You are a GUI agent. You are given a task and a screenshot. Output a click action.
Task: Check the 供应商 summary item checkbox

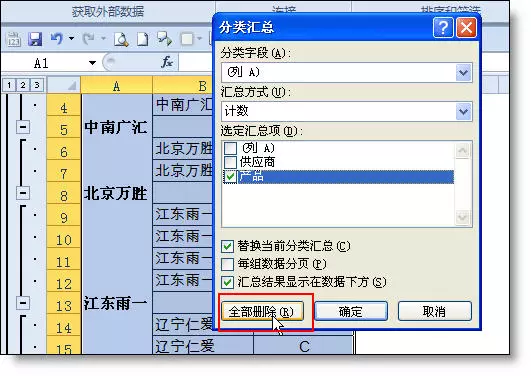point(230,162)
